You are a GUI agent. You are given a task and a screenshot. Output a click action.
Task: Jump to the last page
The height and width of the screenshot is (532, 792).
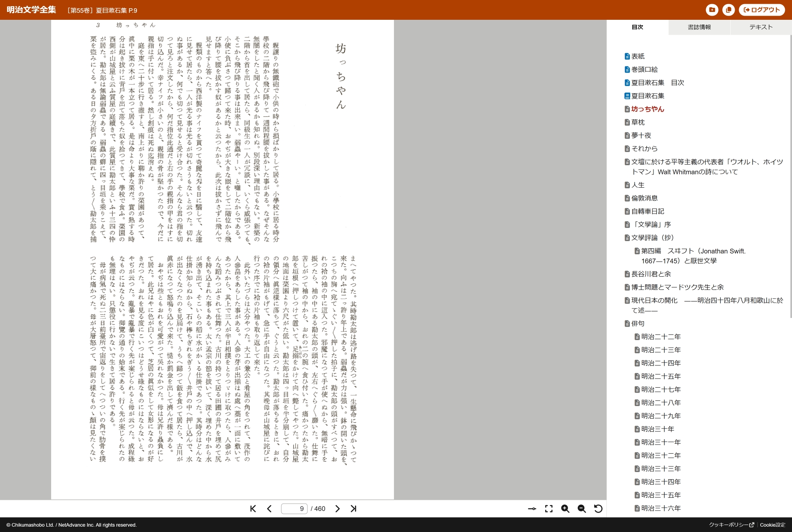click(x=354, y=508)
